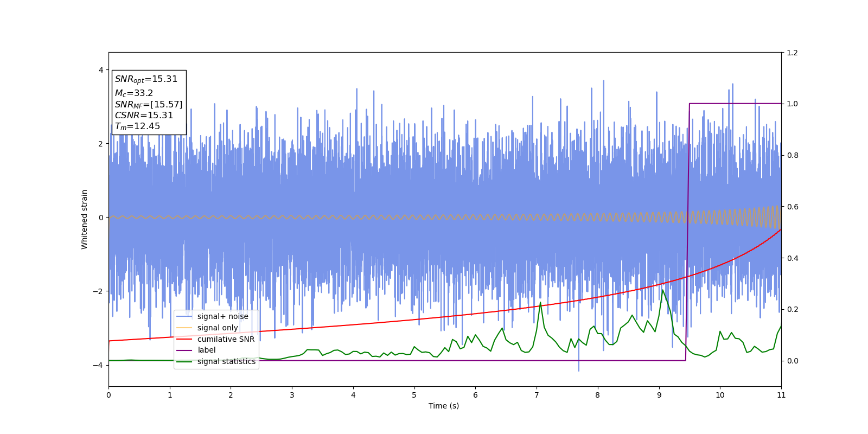Click the 'Whitened strain' y-axis label
Screen dimensions: 868x434
point(85,219)
